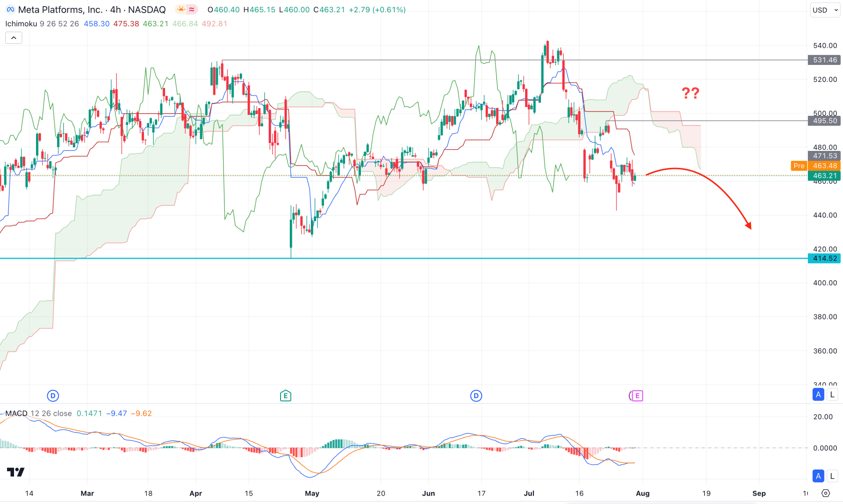Viewport: 843px width, 504px height.
Task: Click the green earnings marker E
Action: (285, 396)
